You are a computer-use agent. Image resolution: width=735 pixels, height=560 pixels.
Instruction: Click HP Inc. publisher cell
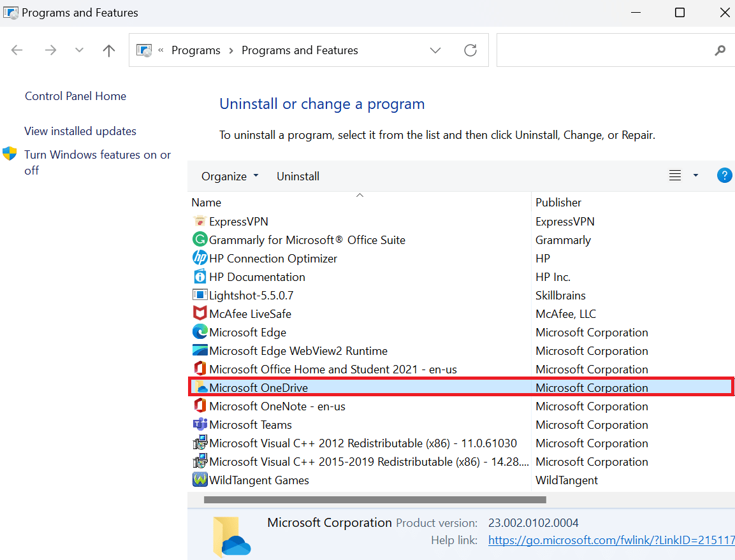tap(553, 277)
